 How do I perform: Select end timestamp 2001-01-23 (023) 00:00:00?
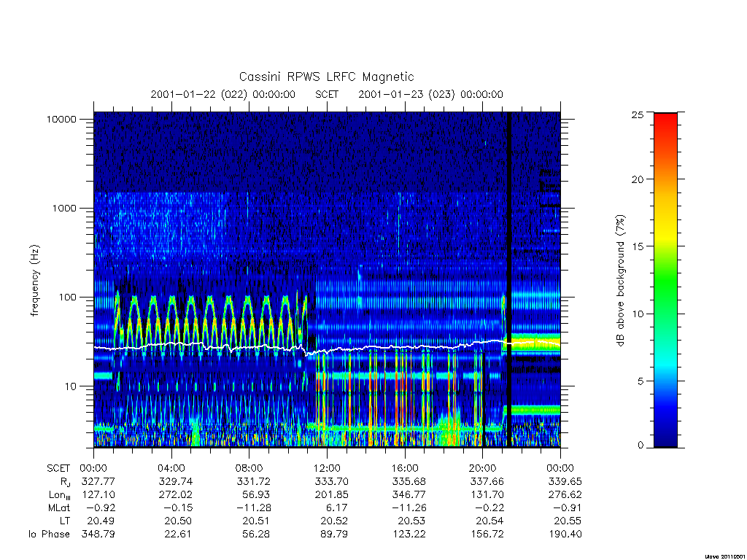click(x=430, y=94)
